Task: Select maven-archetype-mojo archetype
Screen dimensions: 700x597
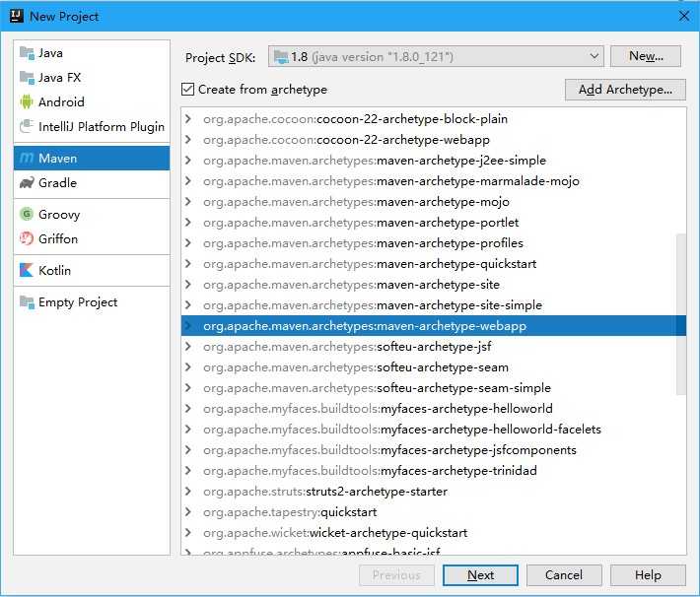Action: (434, 202)
